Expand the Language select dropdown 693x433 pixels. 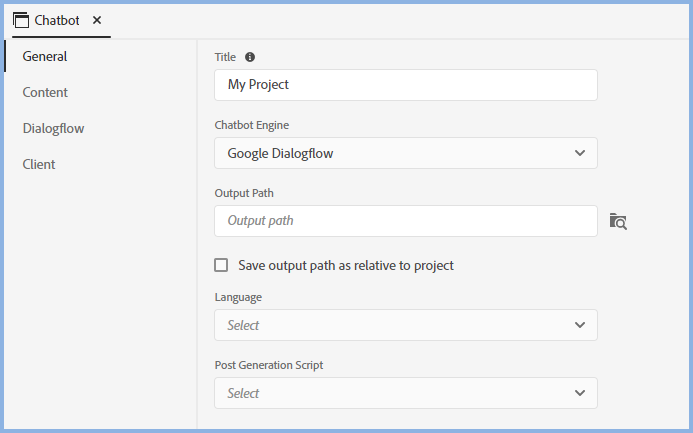[x=405, y=325]
